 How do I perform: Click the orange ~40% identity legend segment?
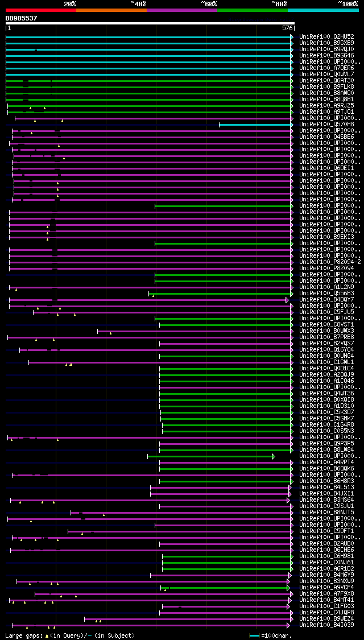point(111,10)
